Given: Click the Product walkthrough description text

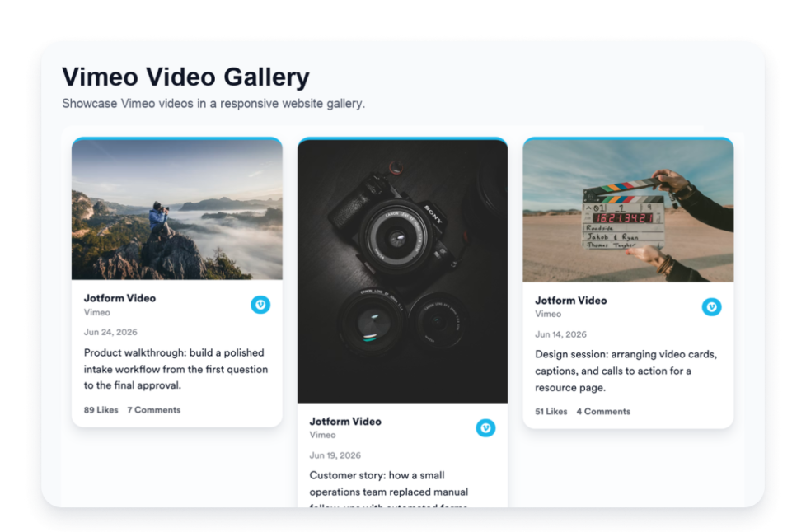Looking at the screenshot, I should [x=176, y=369].
